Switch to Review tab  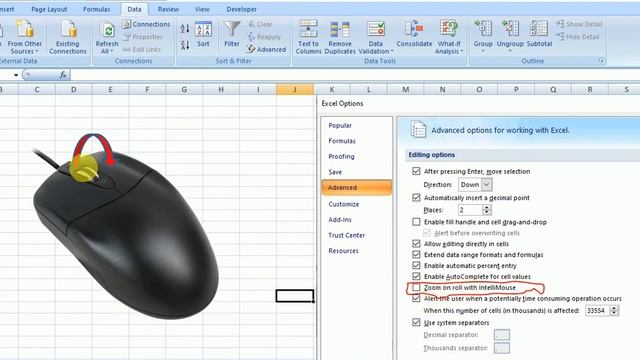point(168,9)
